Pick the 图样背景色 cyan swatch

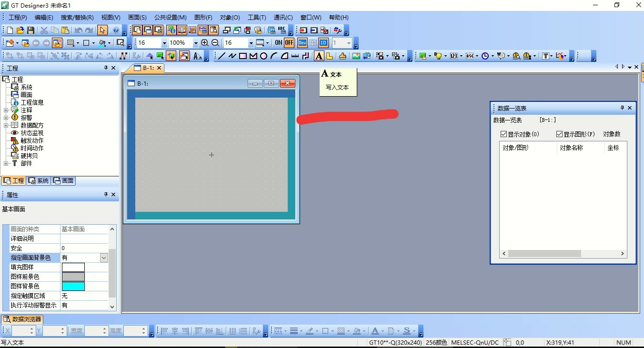pyautogui.click(x=73, y=286)
